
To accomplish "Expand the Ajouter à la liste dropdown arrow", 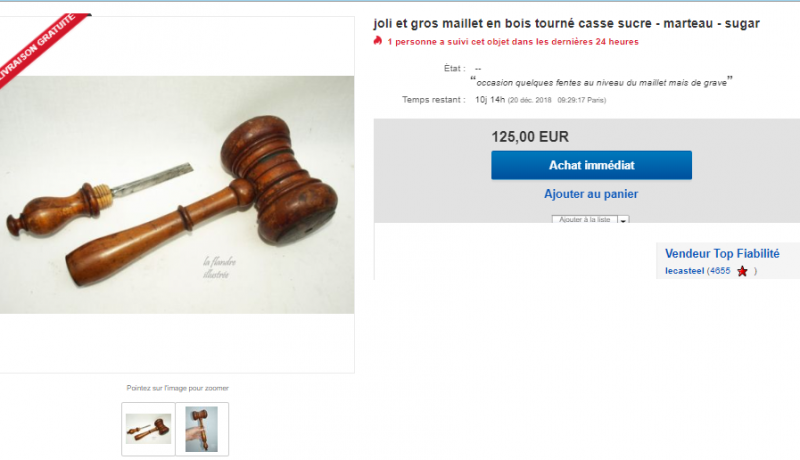I will (623, 220).
